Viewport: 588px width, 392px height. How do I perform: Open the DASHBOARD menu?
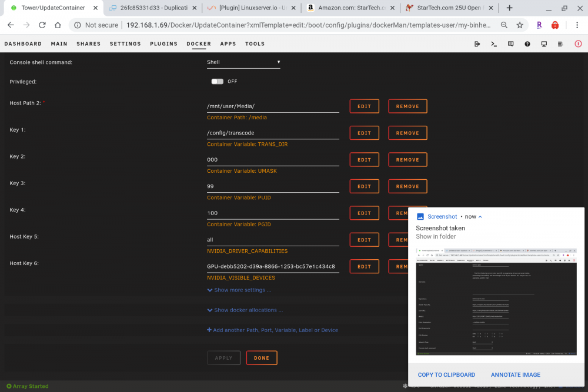[x=24, y=44]
